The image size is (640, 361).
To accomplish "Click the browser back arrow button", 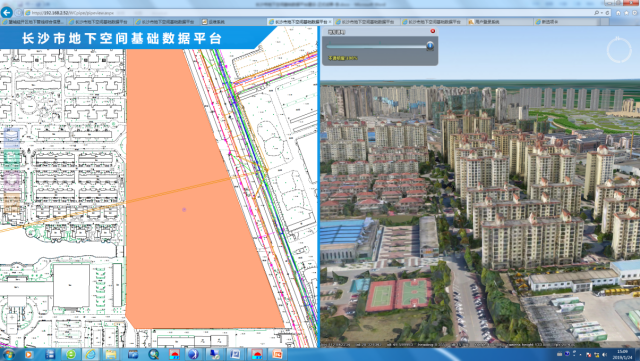I will coord(7,13).
